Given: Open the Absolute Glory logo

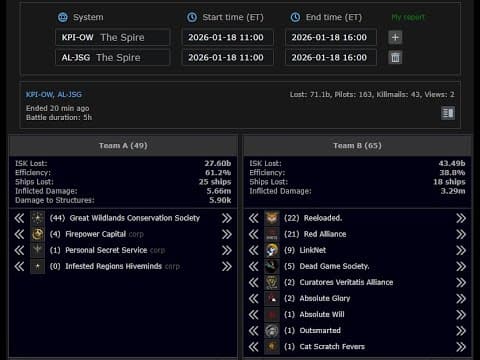Looking at the screenshot, I should pyautogui.click(x=272, y=298).
